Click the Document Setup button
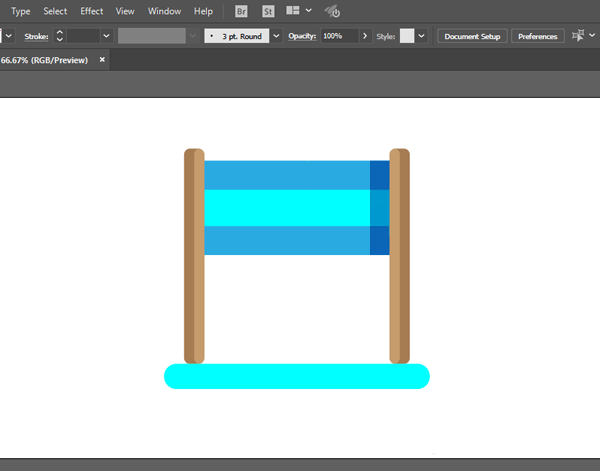 coord(472,36)
